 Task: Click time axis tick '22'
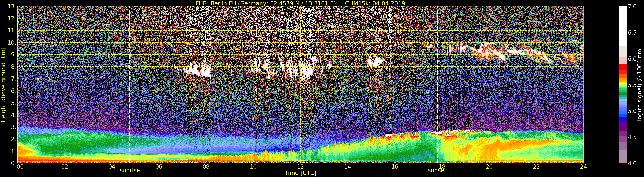[536, 167]
